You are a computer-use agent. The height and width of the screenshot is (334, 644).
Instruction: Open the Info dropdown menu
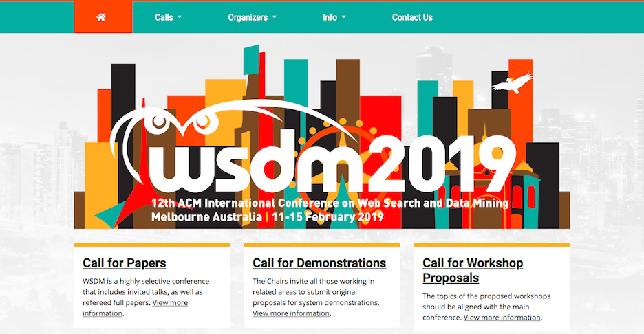click(x=334, y=17)
